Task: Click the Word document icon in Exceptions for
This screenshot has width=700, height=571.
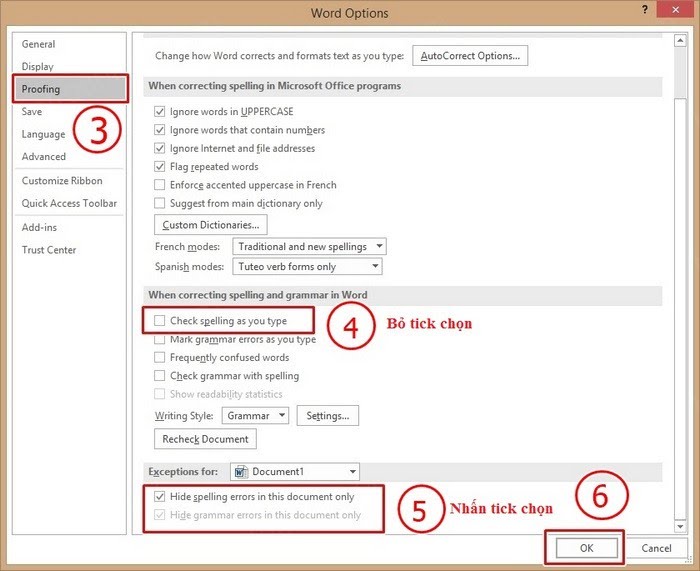Action: (x=241, y=471)
